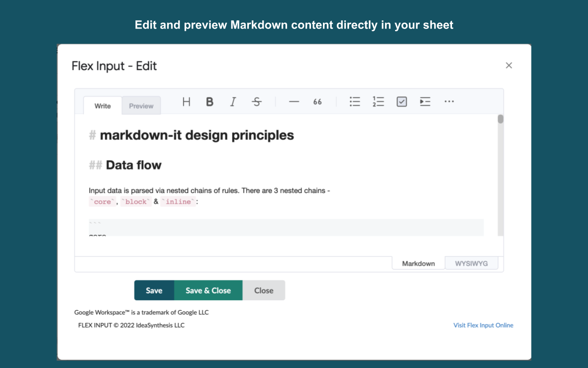The width and height of the screenshot is (588, 368).
Task: Click the Close button
Action: click(x=264, y=290)
